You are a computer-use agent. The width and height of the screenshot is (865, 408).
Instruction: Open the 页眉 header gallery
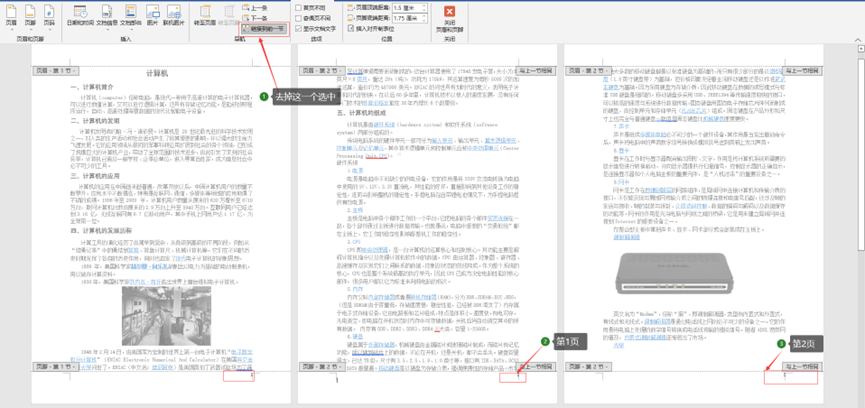[12, 15]
